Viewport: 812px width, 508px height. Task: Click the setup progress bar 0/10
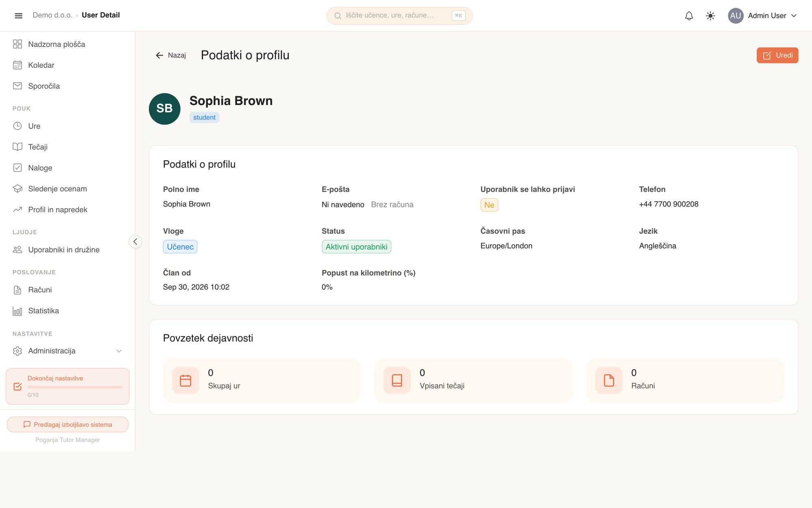coord(75,387)
